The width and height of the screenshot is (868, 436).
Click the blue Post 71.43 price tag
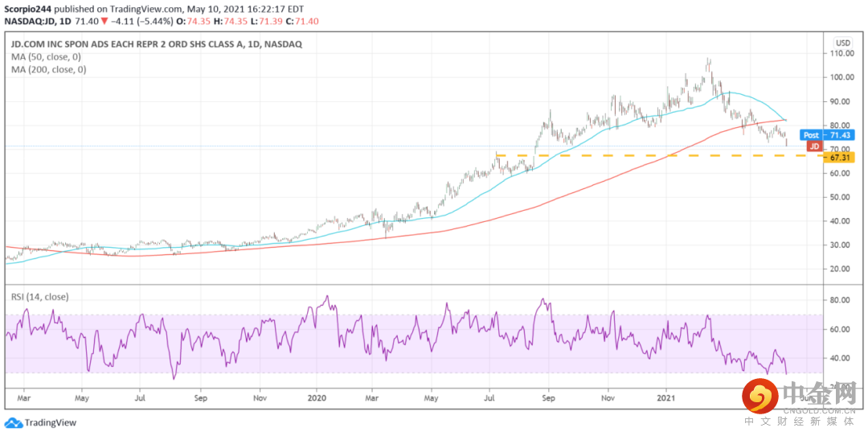828,134
